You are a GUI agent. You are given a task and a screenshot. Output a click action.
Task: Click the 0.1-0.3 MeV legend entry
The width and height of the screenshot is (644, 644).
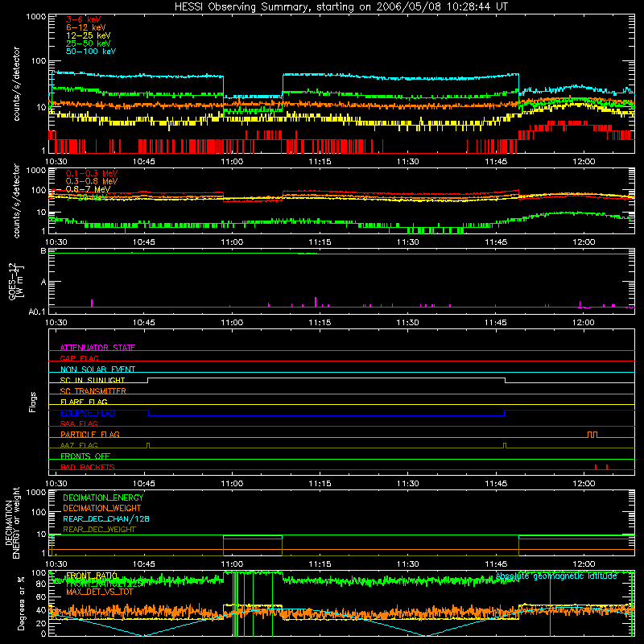pyautogui.click(x=92, y=173)
